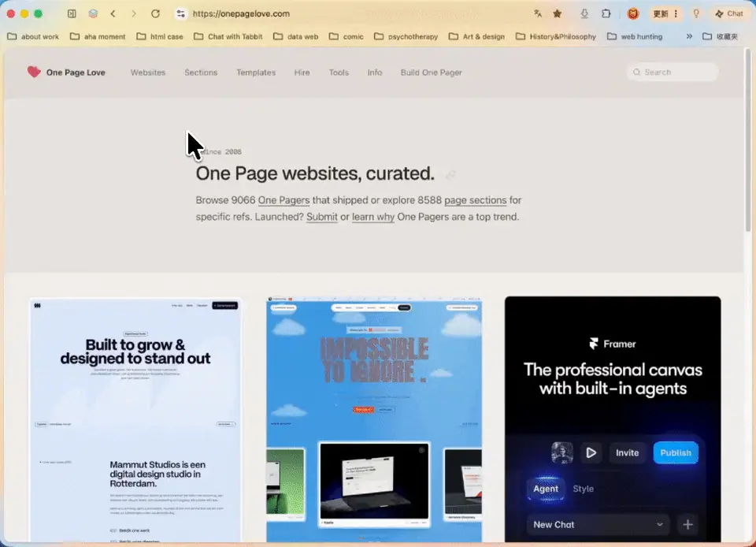Open the Templates nav menu
The height and width of the screenshot is (547, 756).
coord(256,73)
